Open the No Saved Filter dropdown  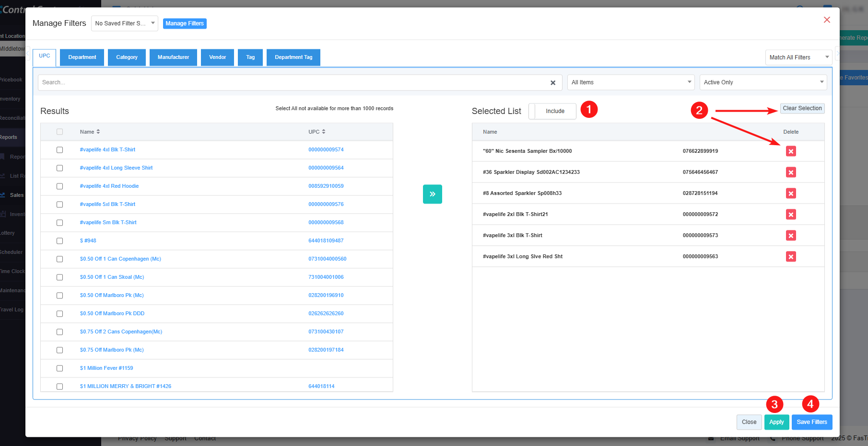(x=124, y=23)
